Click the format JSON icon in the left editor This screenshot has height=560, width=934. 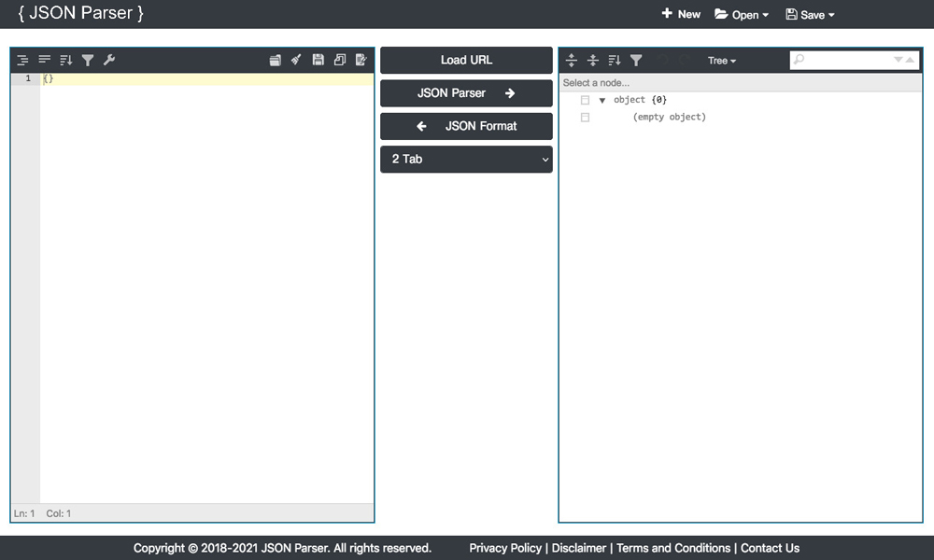click(22, 61)
